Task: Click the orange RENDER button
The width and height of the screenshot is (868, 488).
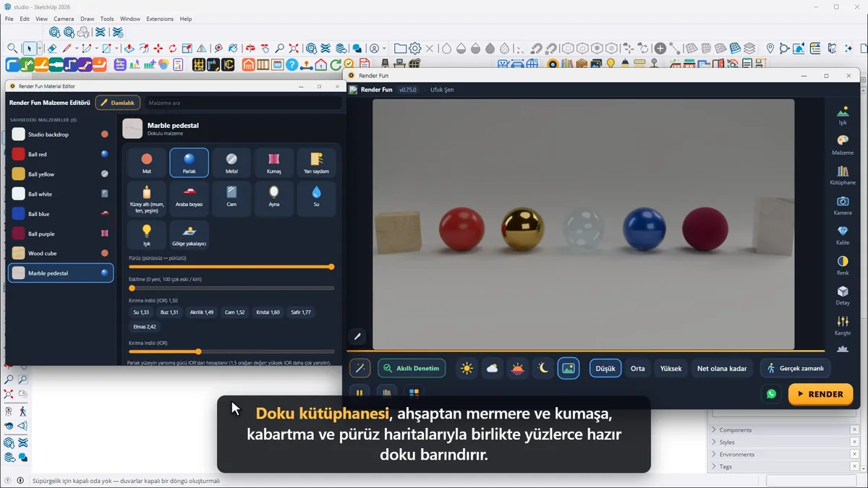Action: [820, 394]
